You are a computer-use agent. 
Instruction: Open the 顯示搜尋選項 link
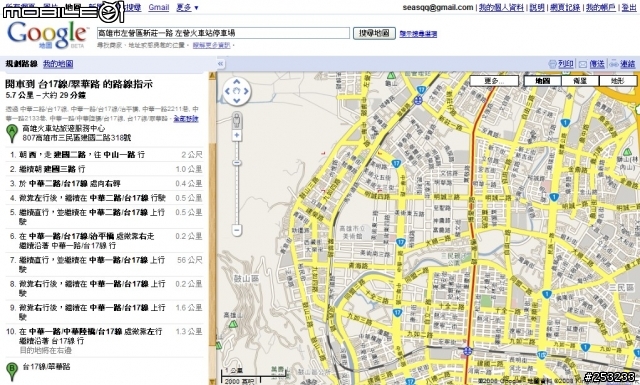click(x=418, y=34)
